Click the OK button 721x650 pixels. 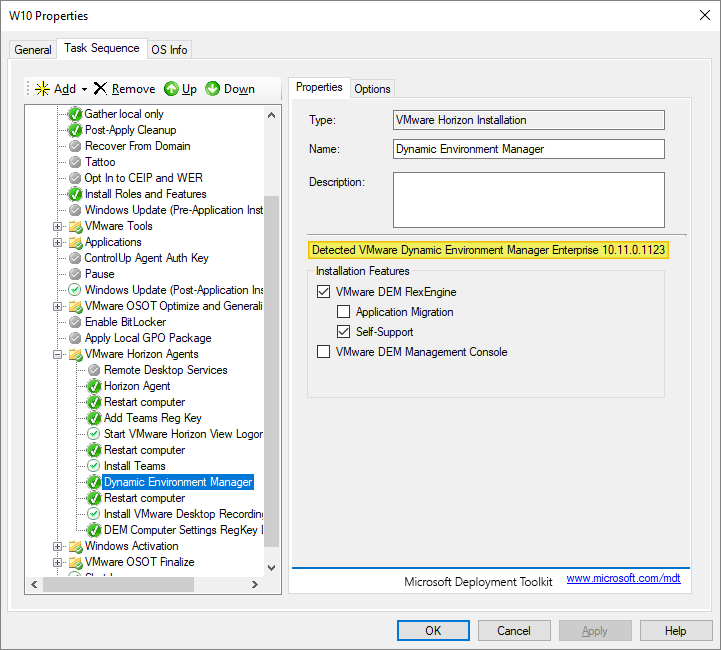tap(433, 631)
